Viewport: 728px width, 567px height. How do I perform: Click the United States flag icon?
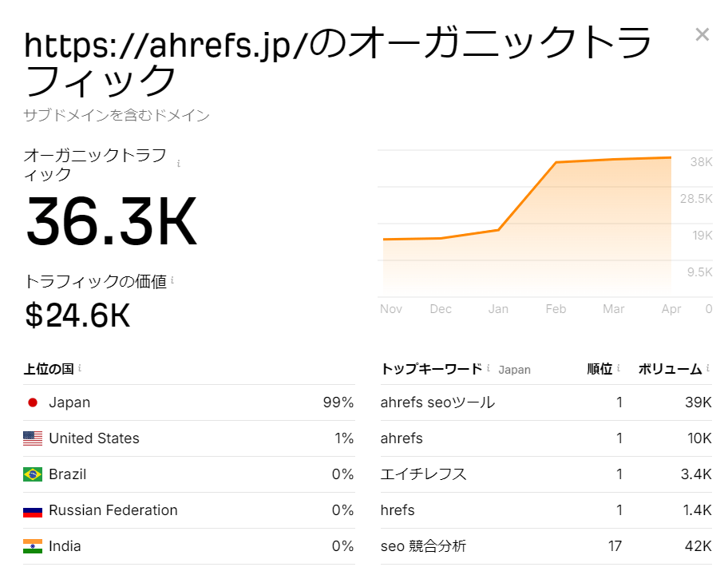[32, 438]
